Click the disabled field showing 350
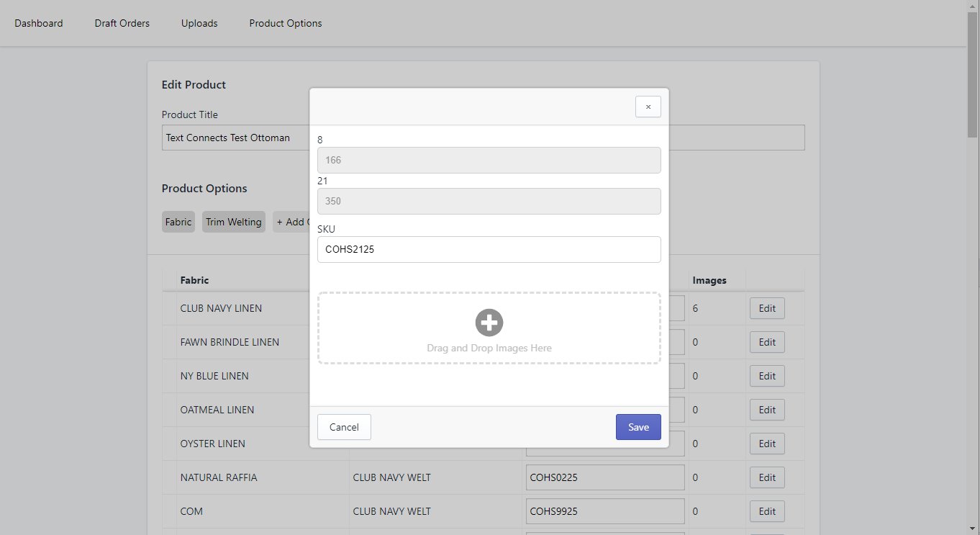The image size is (980, 535). tap(489, 202)
